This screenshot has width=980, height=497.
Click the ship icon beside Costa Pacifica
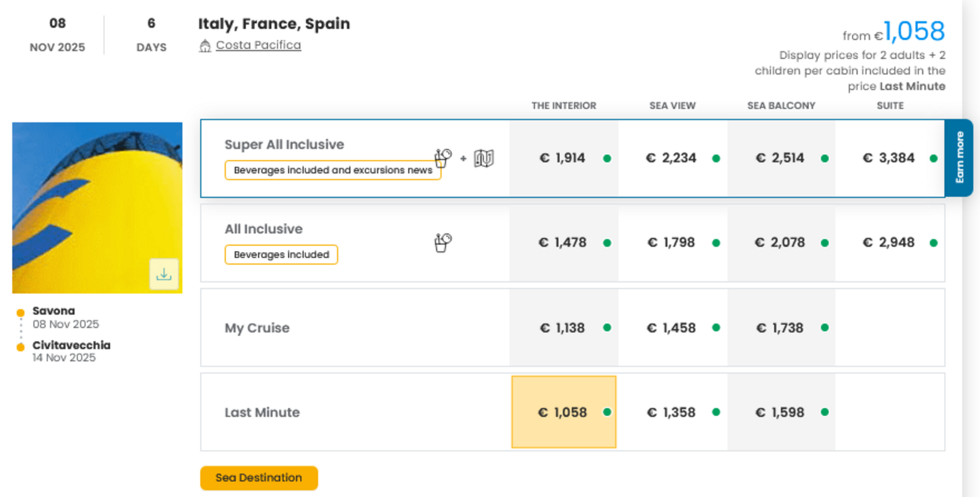205,46
